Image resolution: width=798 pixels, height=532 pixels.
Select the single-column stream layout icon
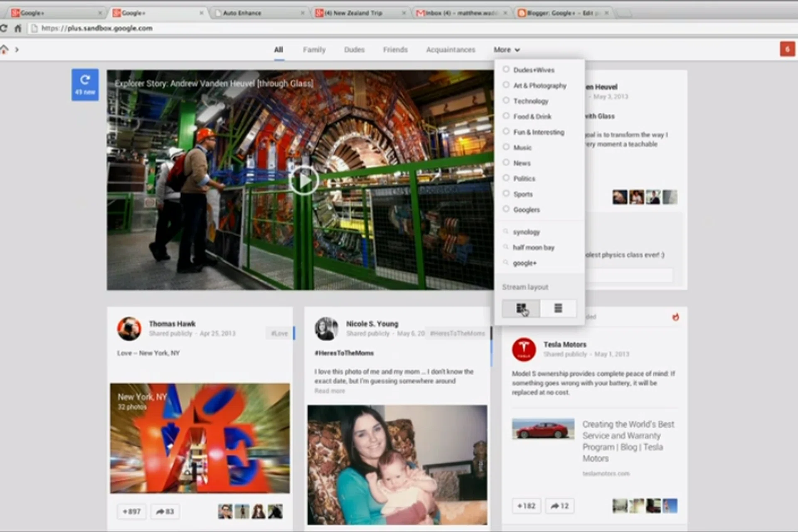pyautogui.click(x=558, y=308)
